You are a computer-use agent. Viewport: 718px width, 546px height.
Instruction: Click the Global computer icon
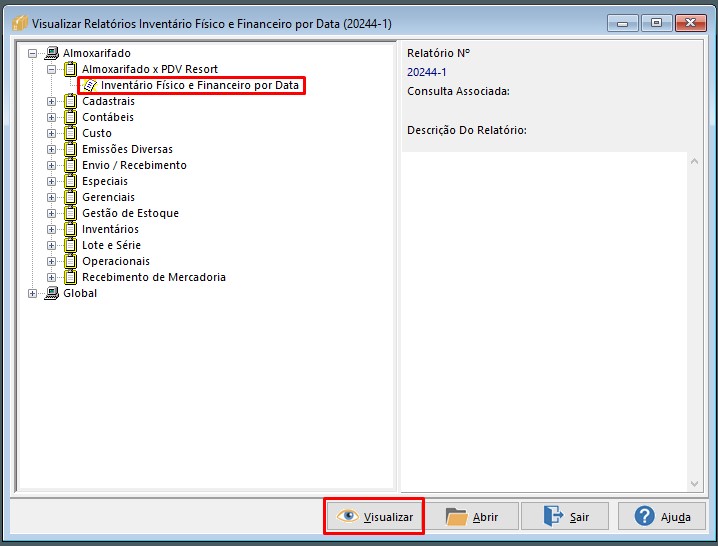point(51,293)
